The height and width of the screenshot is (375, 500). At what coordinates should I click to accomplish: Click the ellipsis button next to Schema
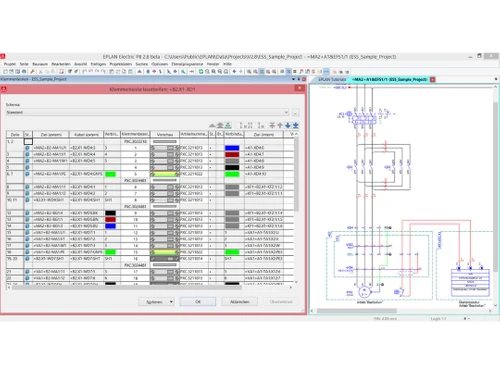click(x=295, y=112)
